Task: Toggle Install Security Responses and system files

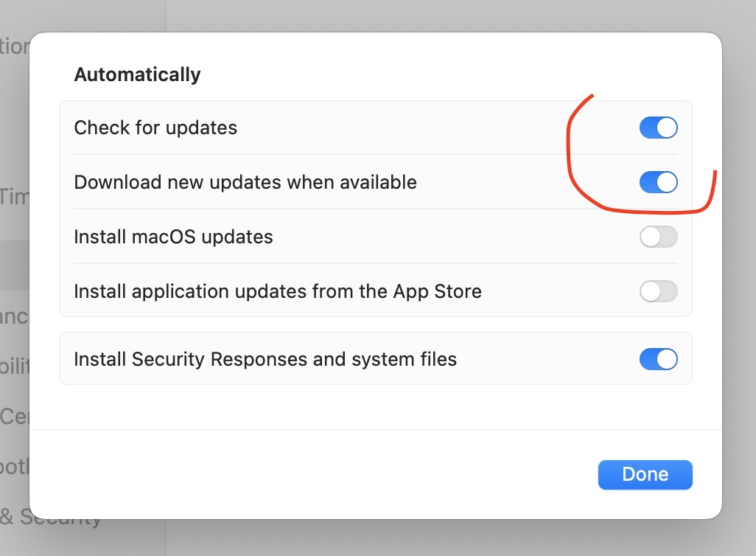Action: click(x=658, y=359)
